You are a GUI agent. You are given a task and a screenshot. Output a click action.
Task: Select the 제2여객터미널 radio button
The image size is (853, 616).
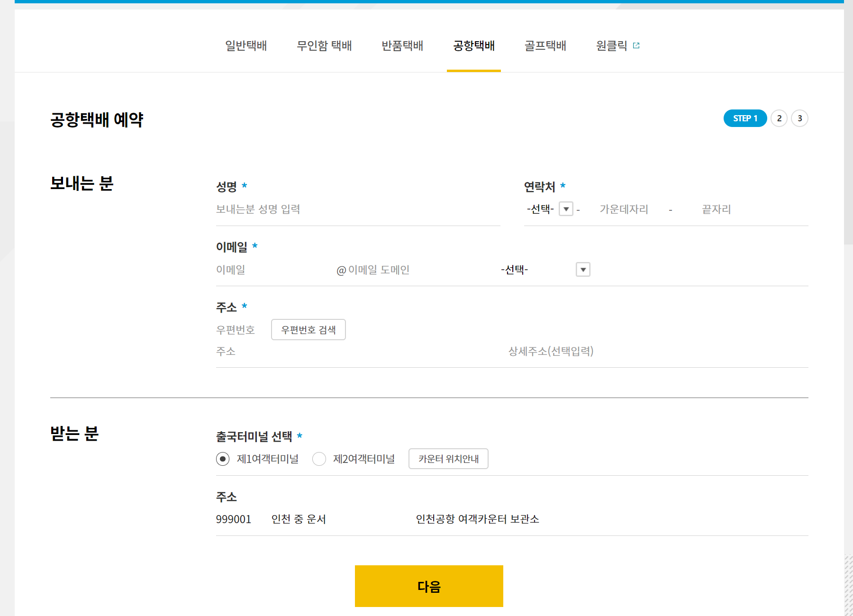(319, 459)
